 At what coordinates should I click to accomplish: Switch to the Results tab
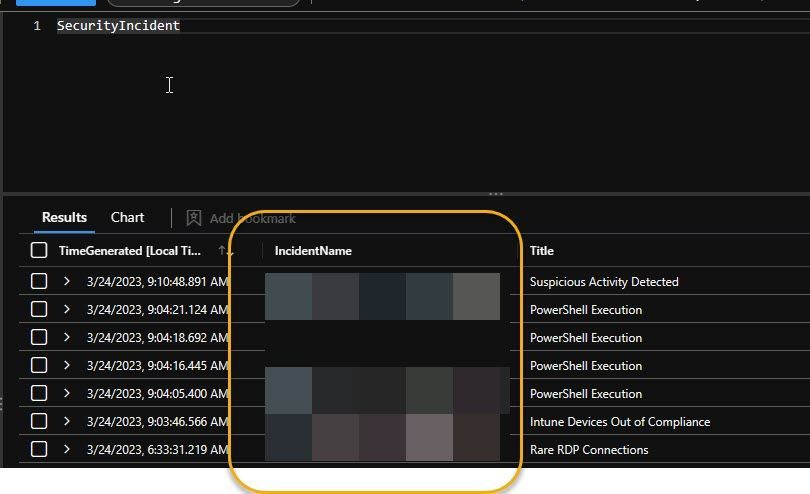(64, 218)
